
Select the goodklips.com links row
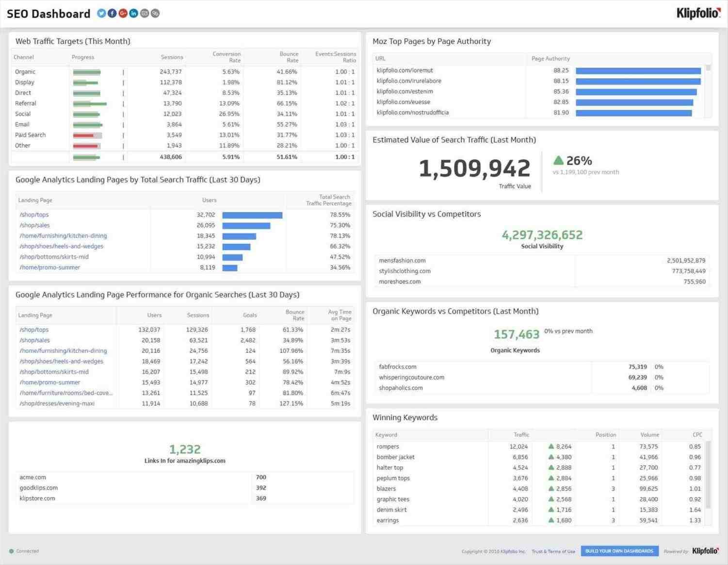pos(185,488)
